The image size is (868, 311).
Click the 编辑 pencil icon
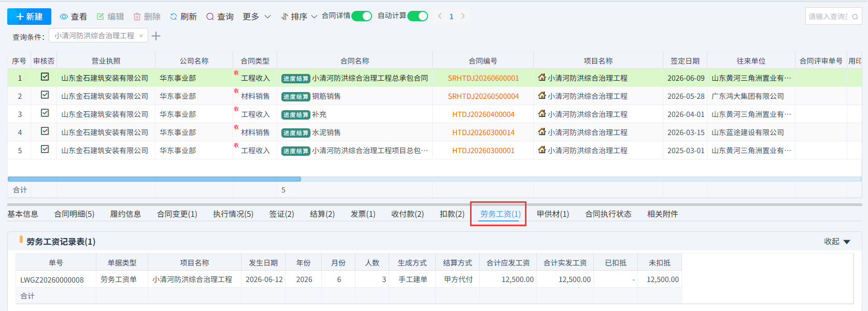click(101, 17)
